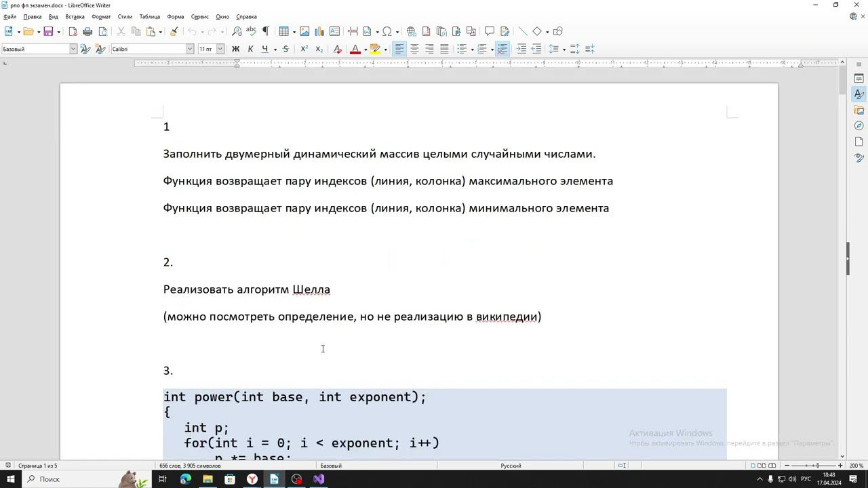Open Find and Replace tool
Viewport: 868px width, 488px height.
click(237, 31)
